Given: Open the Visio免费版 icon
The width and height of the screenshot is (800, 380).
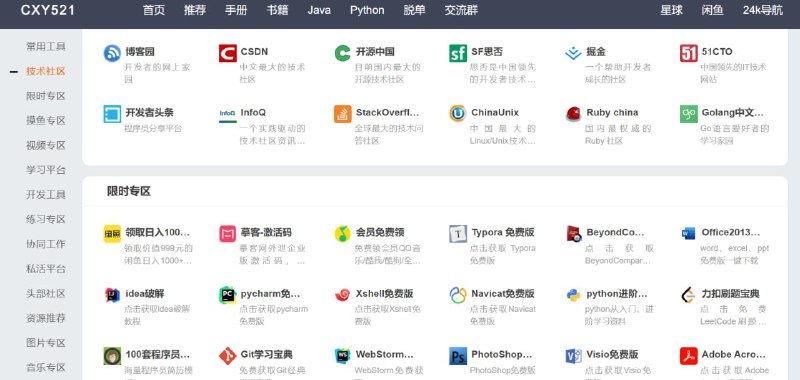Looking at the screenshot, I should 573,356.
